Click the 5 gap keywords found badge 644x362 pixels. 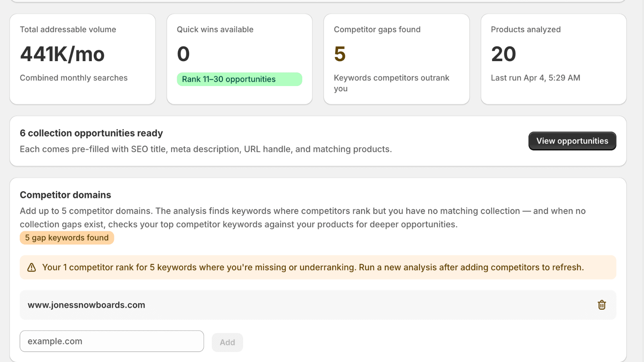(x=67, y=238)
